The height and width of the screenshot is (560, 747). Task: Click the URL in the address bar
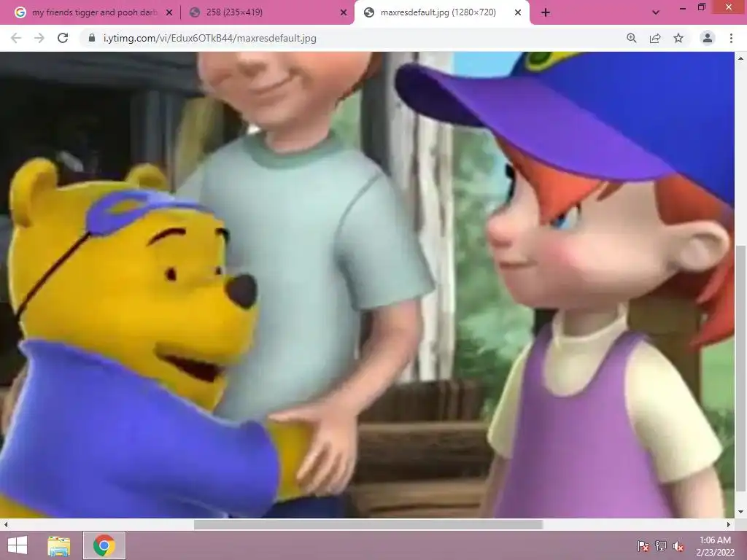tap(209, 38)
